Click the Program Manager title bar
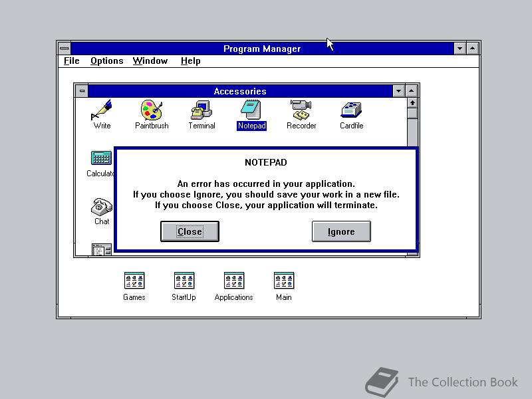The image size is (532, 399). [262, 48]
